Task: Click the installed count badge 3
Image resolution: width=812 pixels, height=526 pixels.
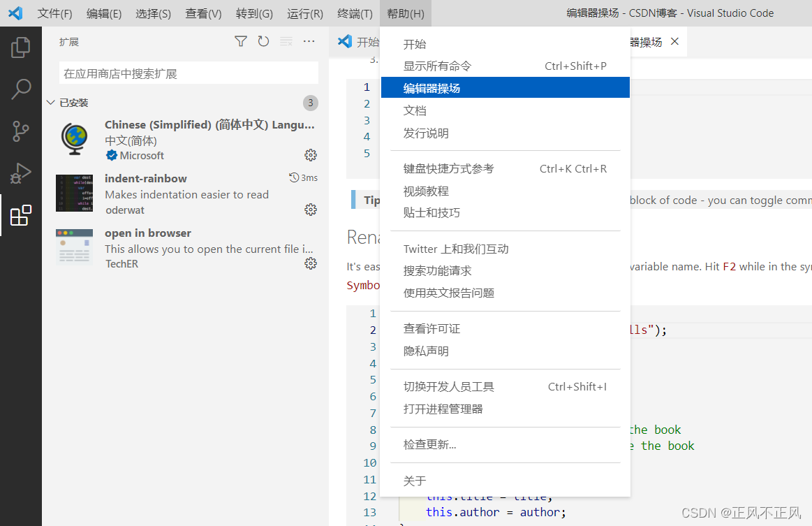Action: pos(310,103)
